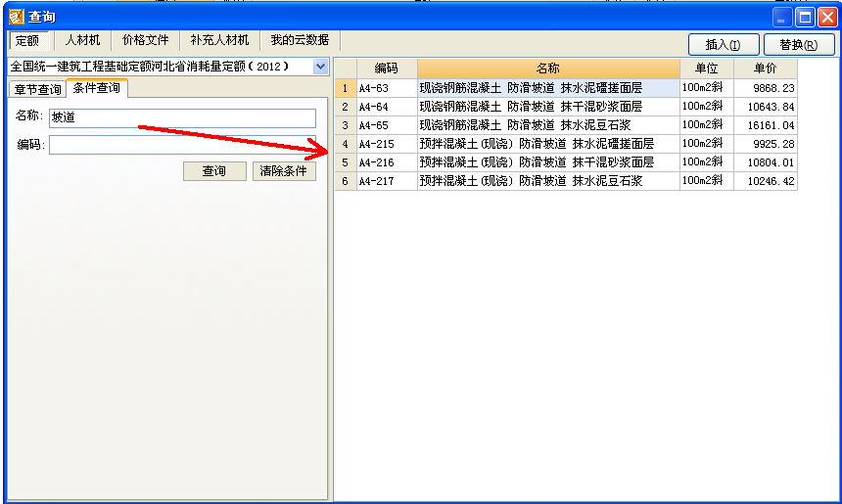The image size is (842, 504).
Task: Select 现浇钢筋混凝土 防滑坡道 抹水泥礓搓面层 entry
Action: pyautogui.click(x=548, y=88)
